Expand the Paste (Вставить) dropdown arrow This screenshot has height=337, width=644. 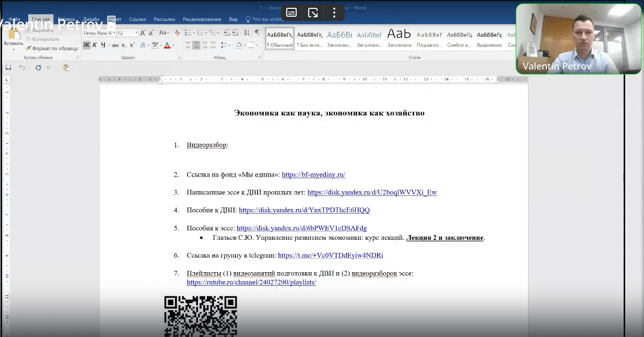point(14,49)
